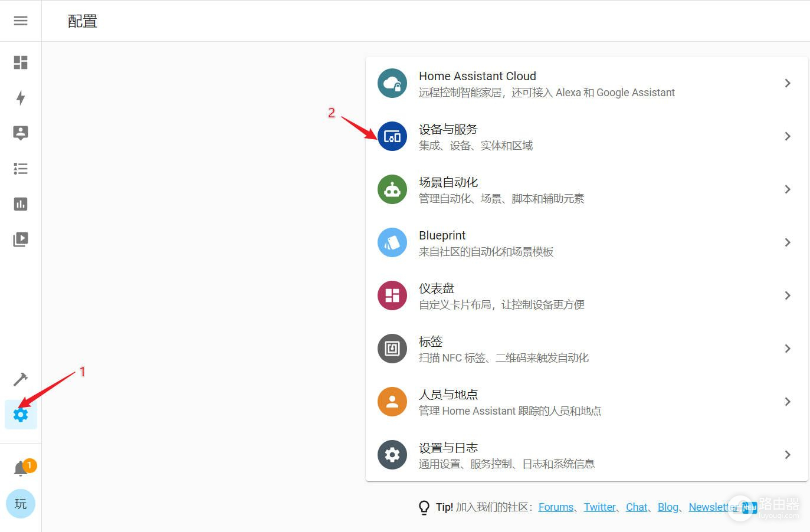The height and width of the screenshot is (532, 810).
Task: Click the 设置与日志 gear icon
Action: tap(392, 455)
